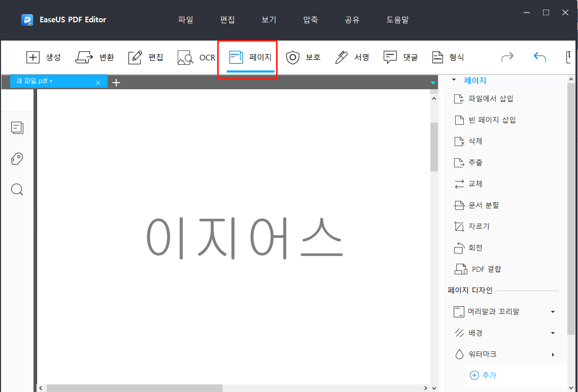
Task: Open the 자르기 (Crop) tool
Action: click(477, 226)
